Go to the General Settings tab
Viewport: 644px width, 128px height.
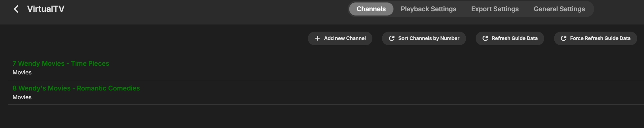pyautogui.click(x=559, y=9)
